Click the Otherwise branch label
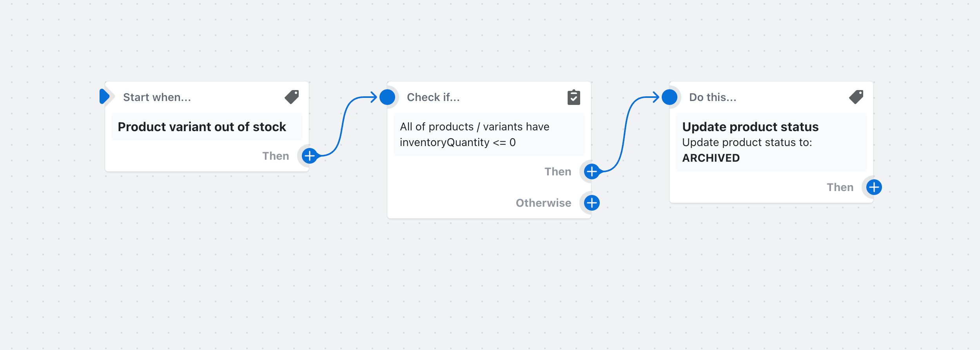 click(x=543, y=203)
